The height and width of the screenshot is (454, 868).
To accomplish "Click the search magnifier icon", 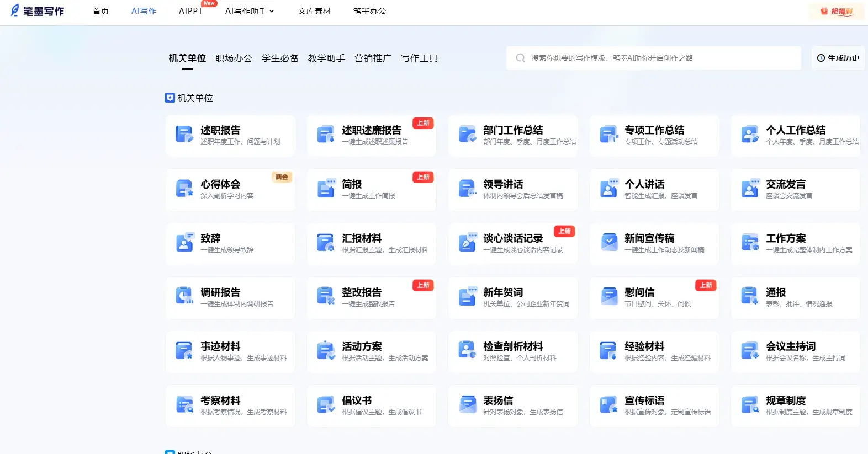I will point(520,58).
